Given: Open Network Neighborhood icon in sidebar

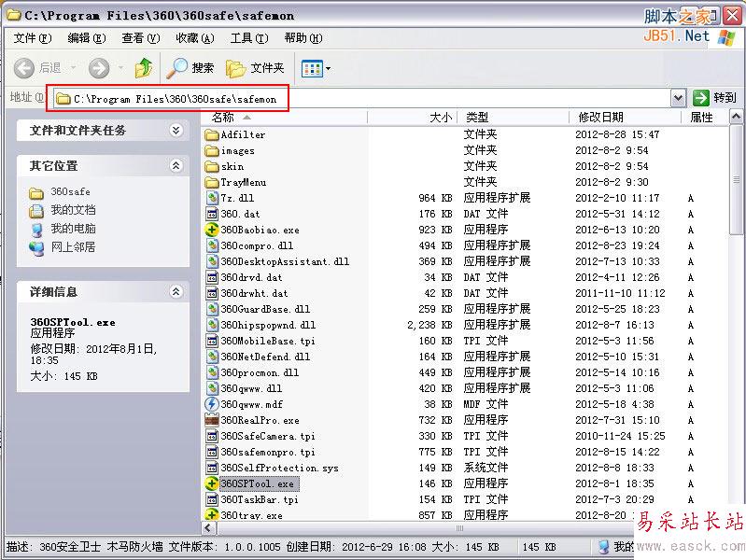Looking at the screenshot, I should [36, 247].
